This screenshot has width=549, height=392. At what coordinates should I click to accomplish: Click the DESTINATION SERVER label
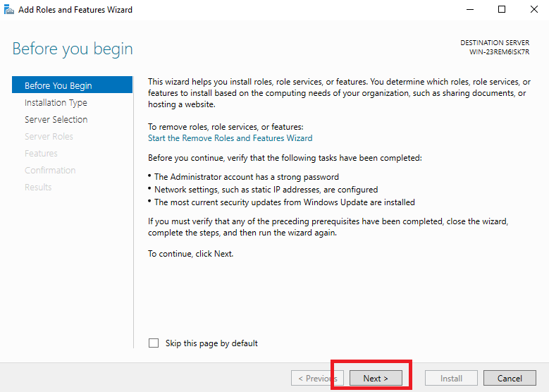point(495,43)
